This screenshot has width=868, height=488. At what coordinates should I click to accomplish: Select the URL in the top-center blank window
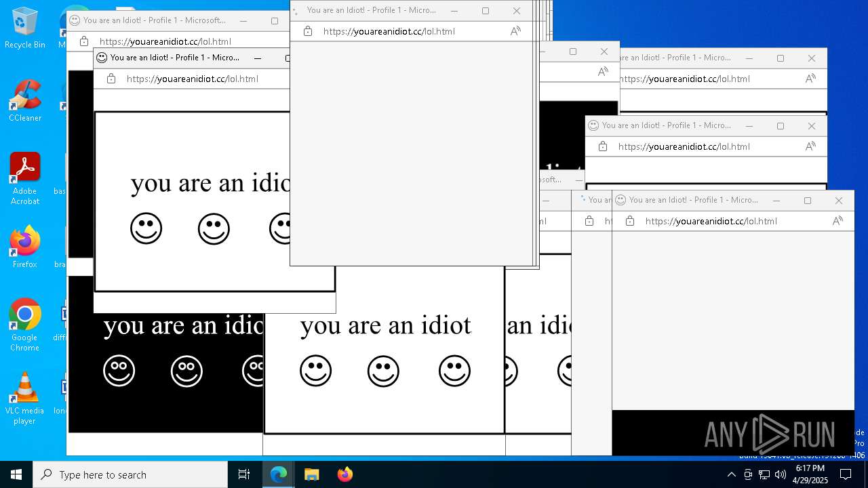(389, 31)
